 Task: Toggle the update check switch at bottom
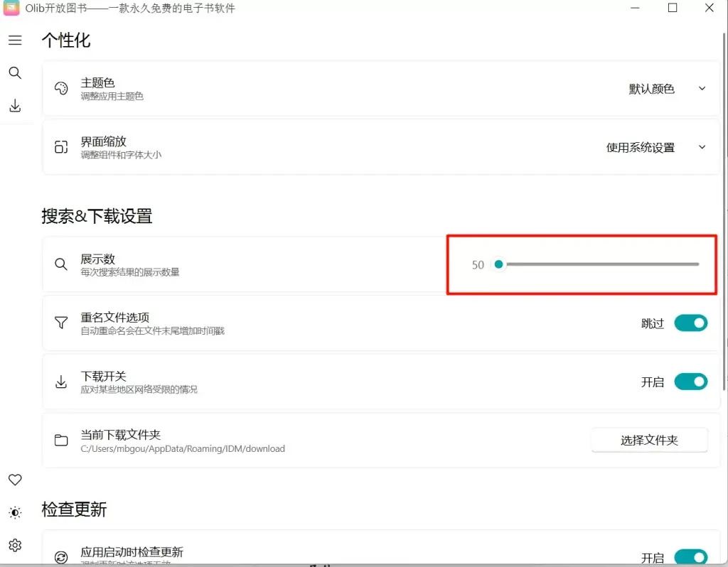(690, 557)
